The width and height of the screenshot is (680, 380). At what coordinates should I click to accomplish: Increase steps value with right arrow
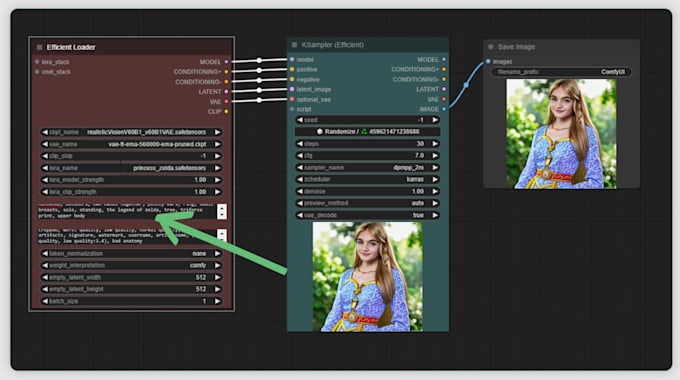[435, 144]
